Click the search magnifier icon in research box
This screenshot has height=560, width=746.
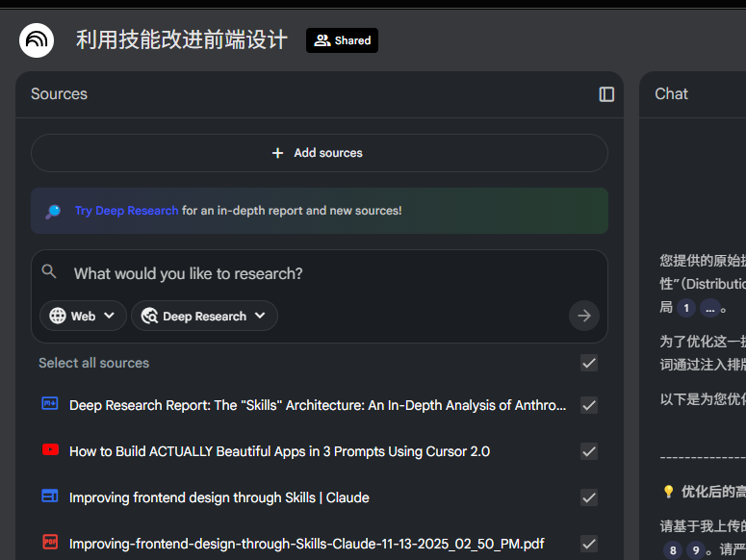point(49,272)
